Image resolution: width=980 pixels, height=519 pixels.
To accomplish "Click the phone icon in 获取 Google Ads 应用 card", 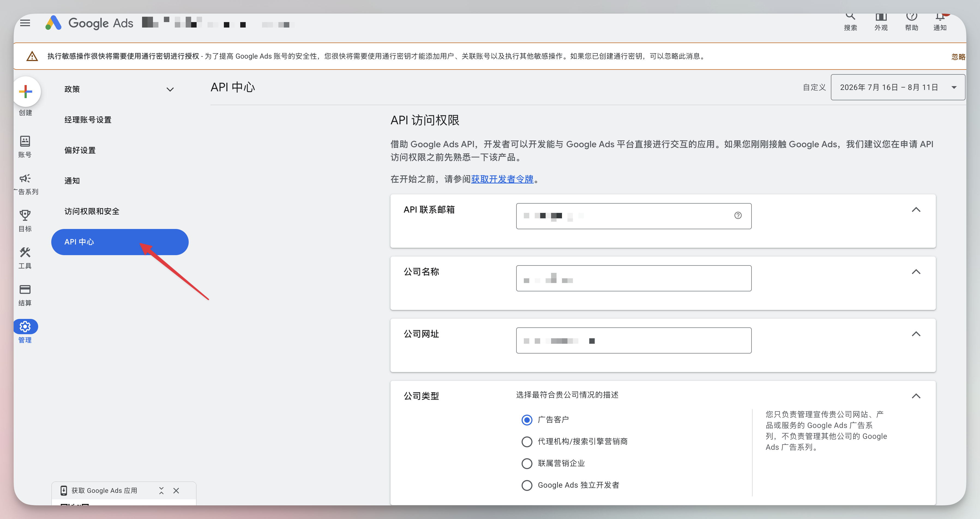I will [64, 490].
